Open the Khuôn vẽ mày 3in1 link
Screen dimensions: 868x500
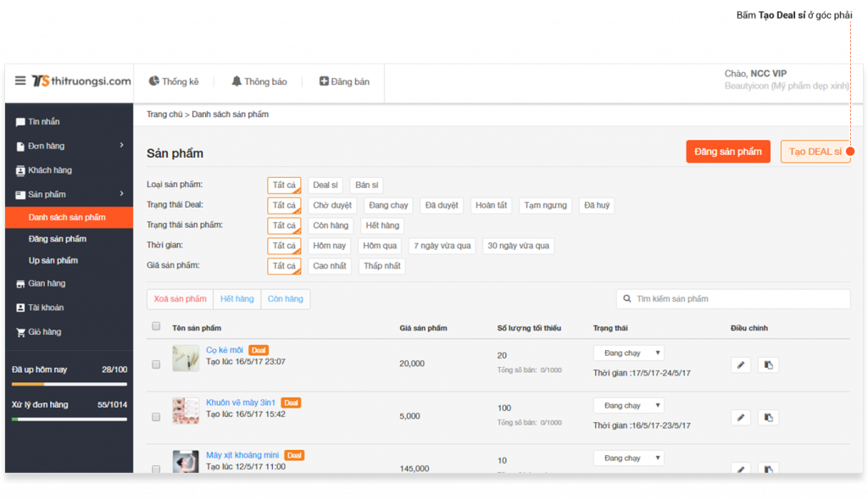tap(241, 403)
